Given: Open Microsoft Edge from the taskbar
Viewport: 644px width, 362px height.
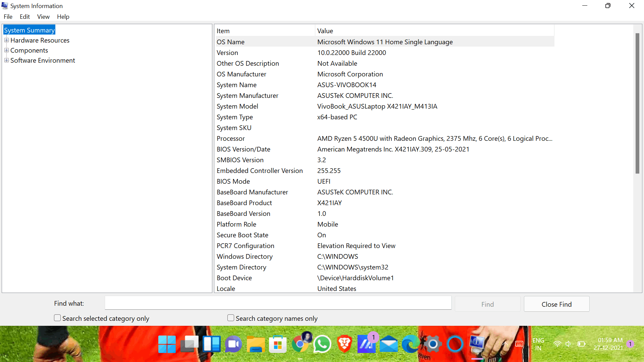Looking at the screenshot, I should point(411,344).
